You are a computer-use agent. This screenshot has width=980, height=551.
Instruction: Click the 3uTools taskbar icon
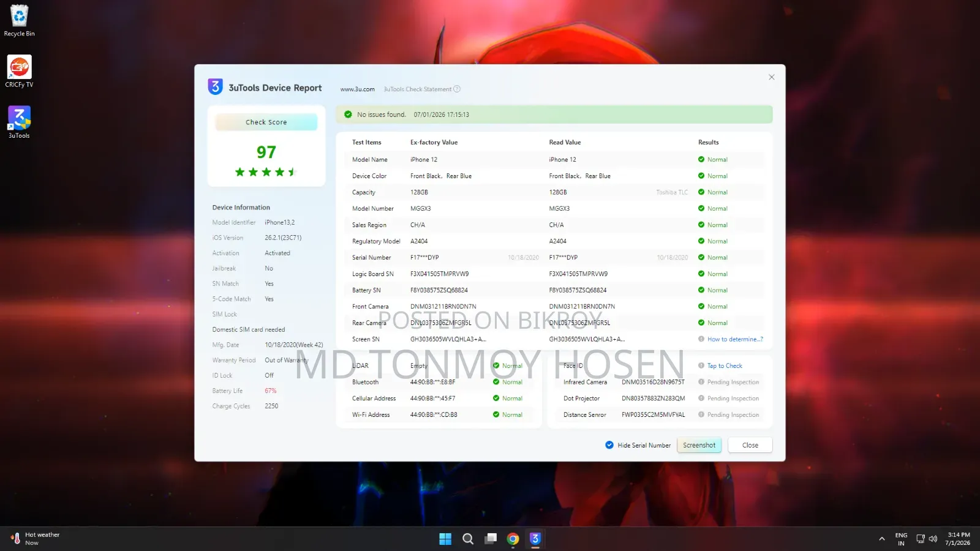click(x=535, y=539)
